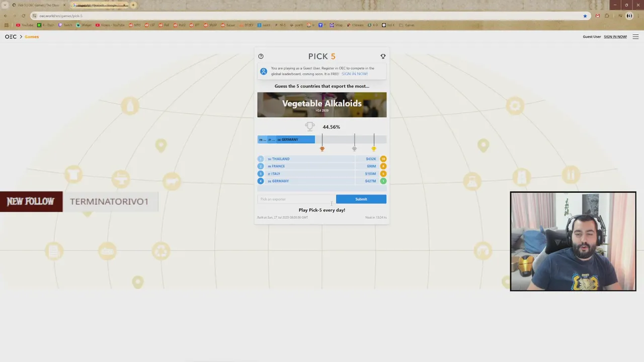Click the guest user avatar icon
The height and width of the screenshot is (362, 644).
coord(263,71)
